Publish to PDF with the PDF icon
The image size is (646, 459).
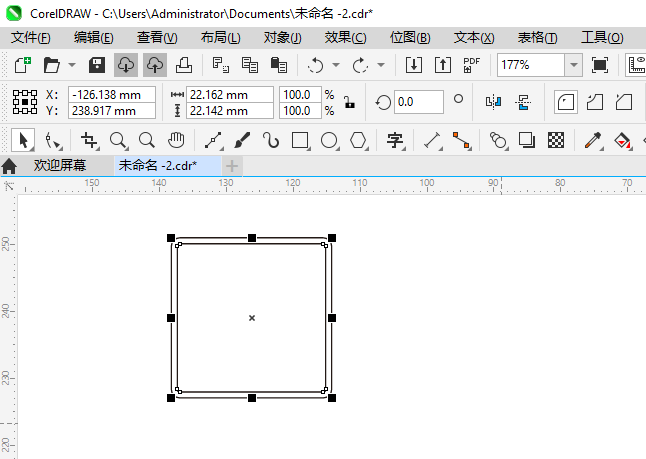tap(471, 65)
